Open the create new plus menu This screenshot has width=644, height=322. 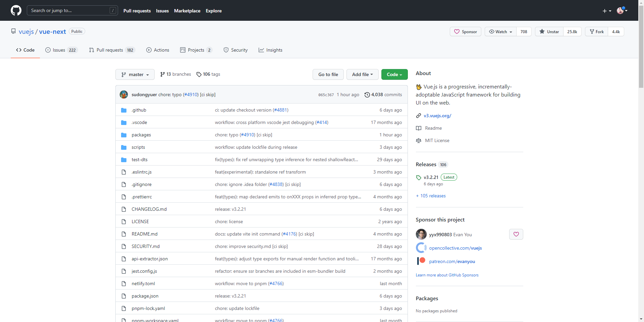point(607,11)
